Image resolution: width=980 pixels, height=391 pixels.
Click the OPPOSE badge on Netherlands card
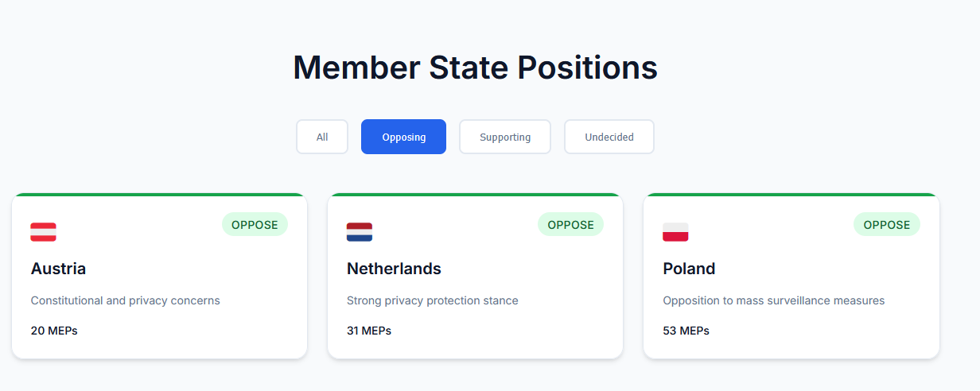pos(570,225)
